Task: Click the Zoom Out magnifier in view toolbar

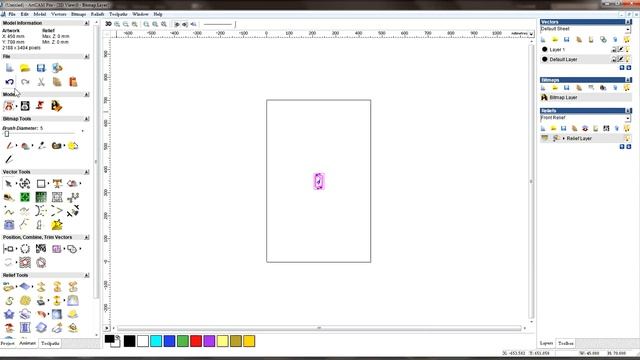Action: 126,24
